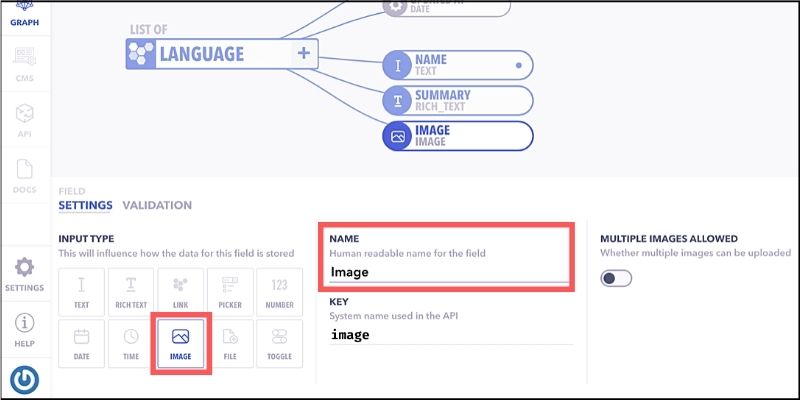The height and width of the screenshot is (400, 800).
Task: Select the Language model node
Action: click(x=222, y=54)
